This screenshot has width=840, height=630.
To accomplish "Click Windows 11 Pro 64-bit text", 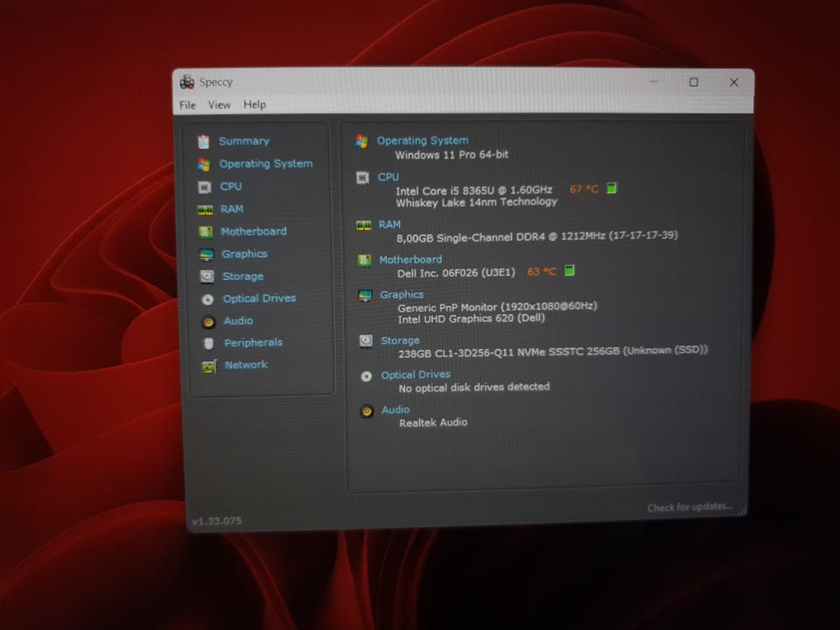I will [451, 155].
